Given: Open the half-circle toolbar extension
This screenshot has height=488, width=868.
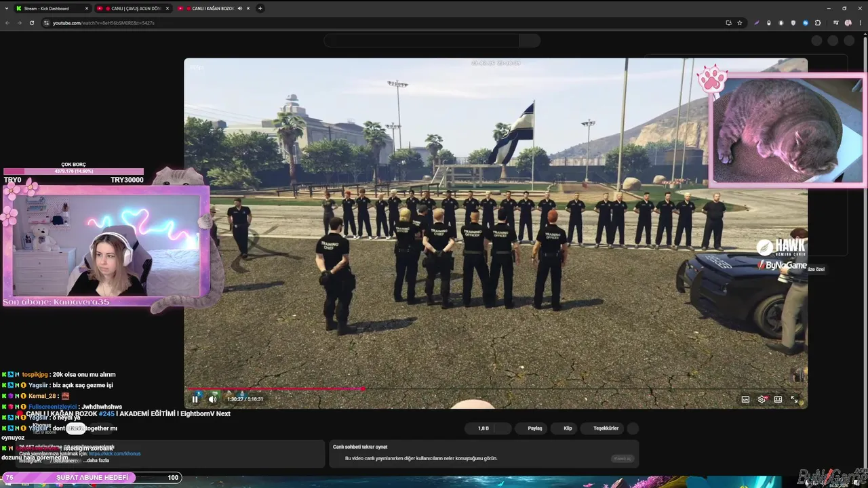Looking at the screenshot, I should coord(781,22).
